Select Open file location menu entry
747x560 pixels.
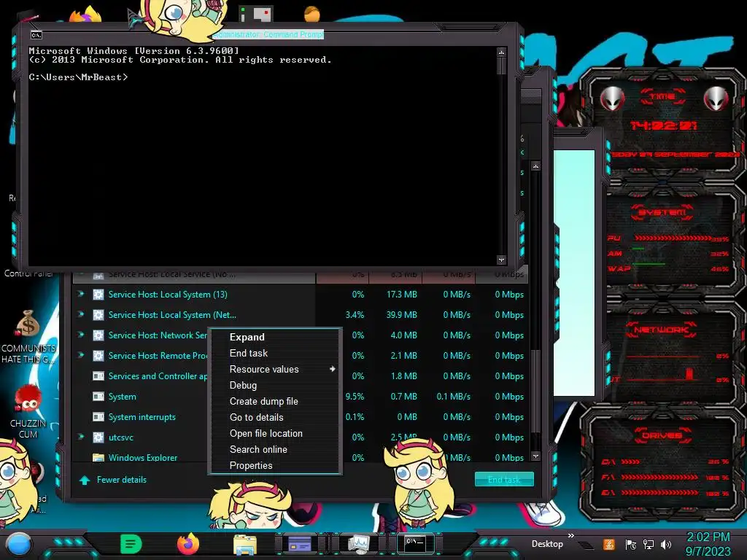[x=275, y=434]
